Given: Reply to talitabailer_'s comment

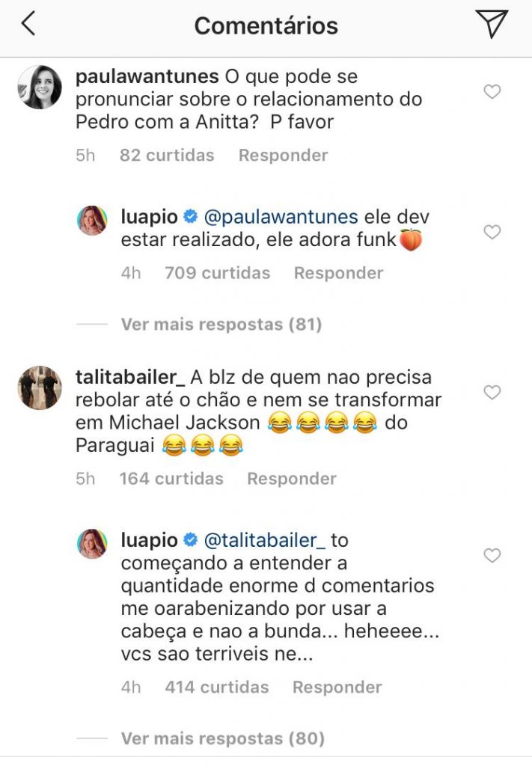Looking at the screenshot, I should tap(292, 479).
